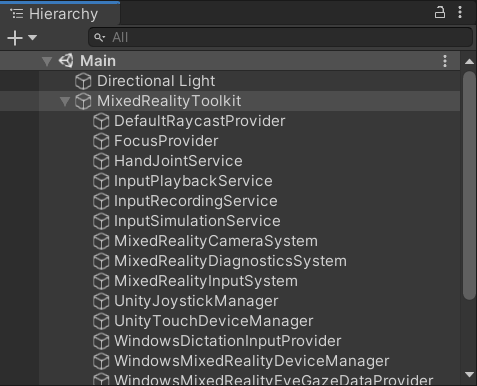
Task: Open the Hierarchy panel options menu
Action: pyautogui.click(x=460, y=13)
